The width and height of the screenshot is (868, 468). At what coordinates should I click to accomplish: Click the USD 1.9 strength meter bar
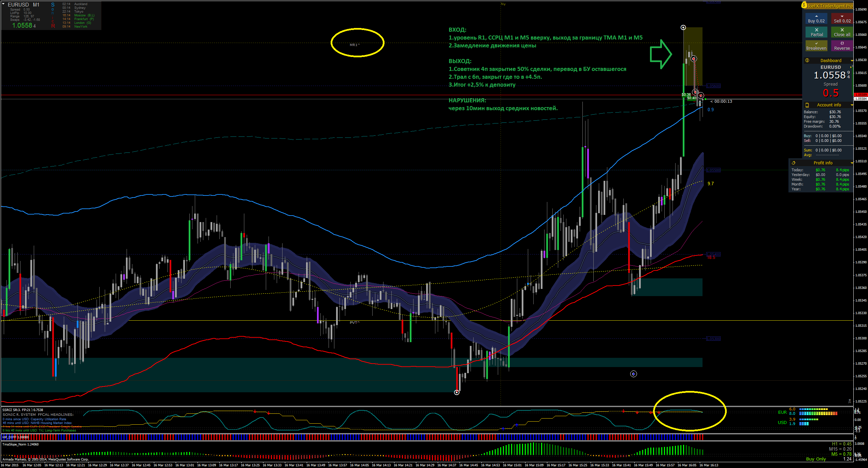tap(804, 424)
